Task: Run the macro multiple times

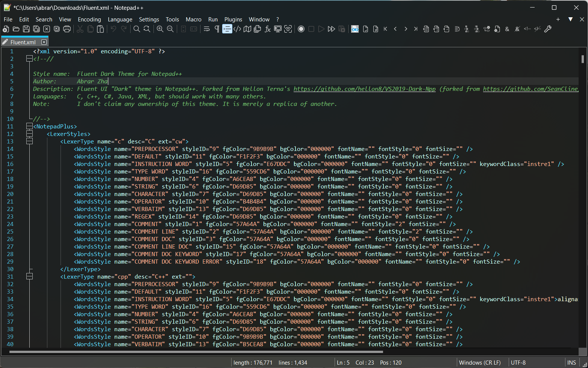Action: point(331,29)
